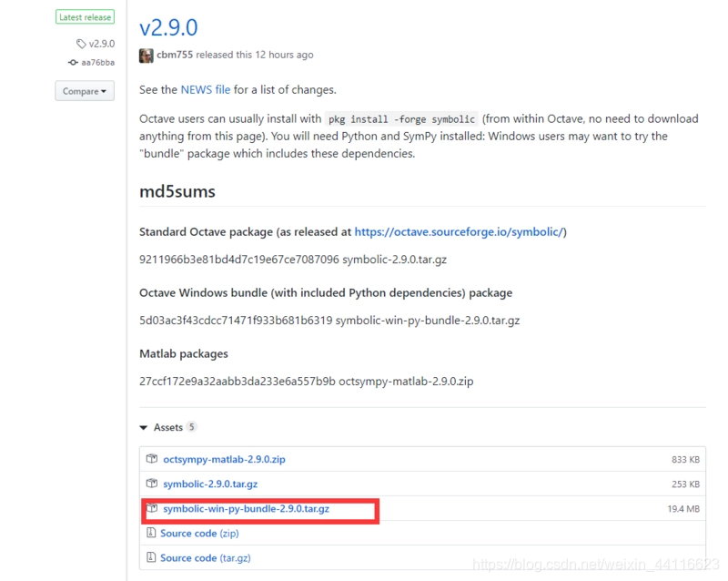Click the 'pkg install -forge symbolic' code
The width and height of the screenshot is (728, 581).
click(x=401, y=119)
